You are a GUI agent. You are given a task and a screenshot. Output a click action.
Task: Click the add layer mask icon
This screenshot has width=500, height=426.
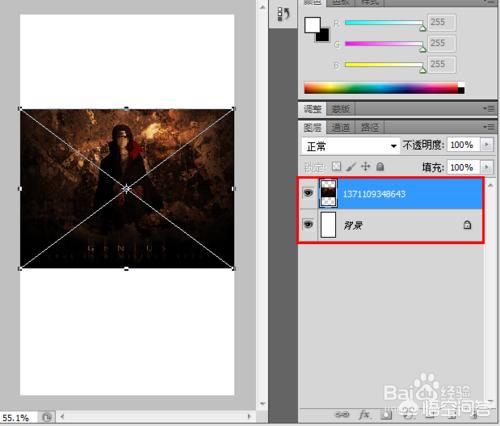coord(386,414)
